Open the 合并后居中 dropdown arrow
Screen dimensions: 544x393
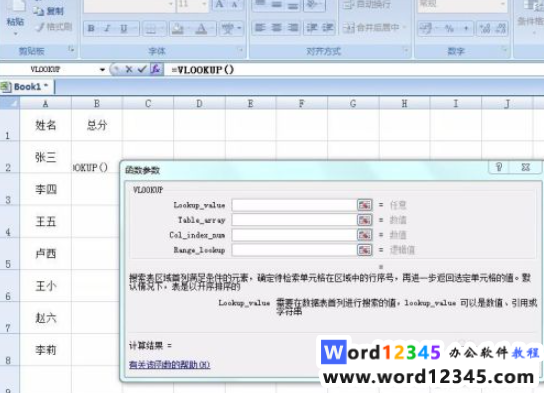pos(404,27)
